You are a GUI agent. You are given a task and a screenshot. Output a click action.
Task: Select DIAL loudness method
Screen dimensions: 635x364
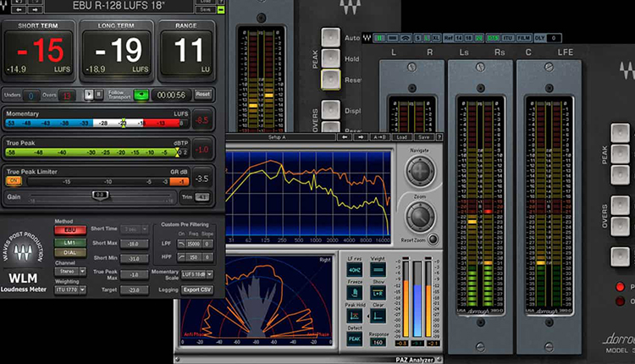coord(70,252)
